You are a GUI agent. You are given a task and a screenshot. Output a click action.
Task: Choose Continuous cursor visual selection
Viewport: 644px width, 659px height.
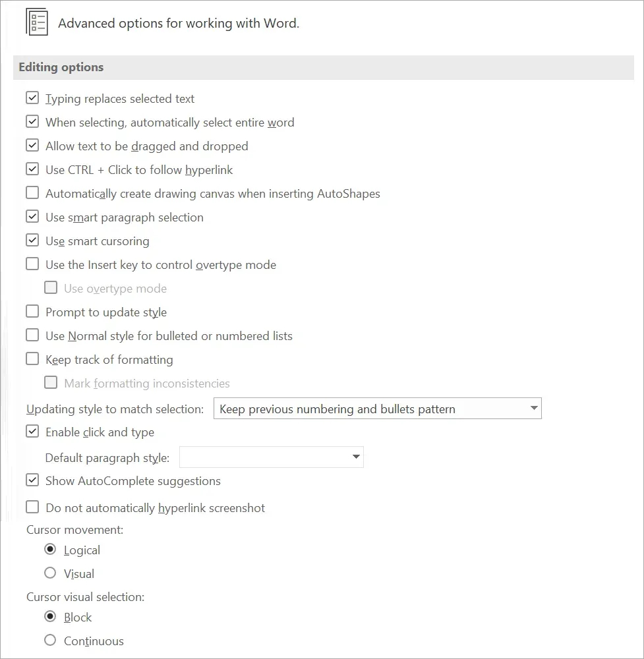coord(50,641)
